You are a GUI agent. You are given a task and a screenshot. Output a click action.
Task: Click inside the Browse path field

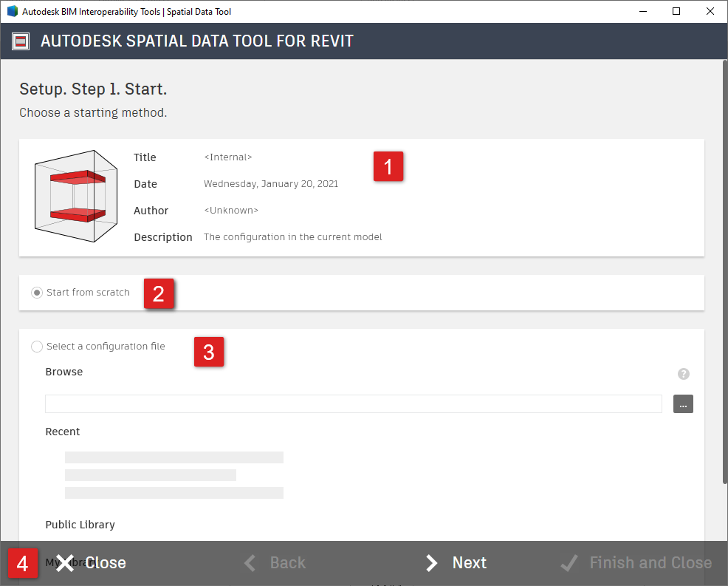(x=353, y=403)
